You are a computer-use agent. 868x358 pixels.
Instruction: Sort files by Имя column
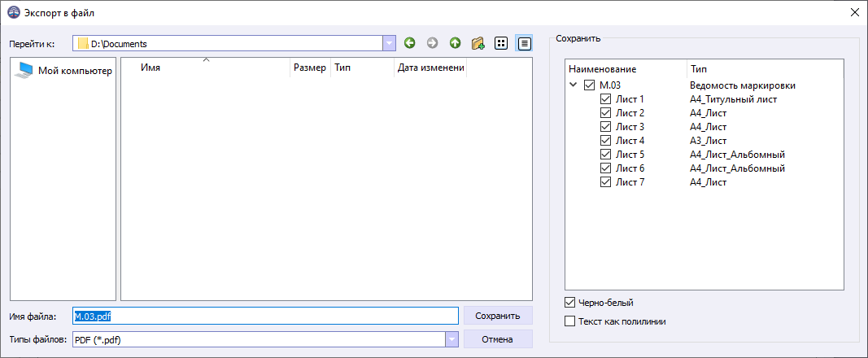coord(205,68)
